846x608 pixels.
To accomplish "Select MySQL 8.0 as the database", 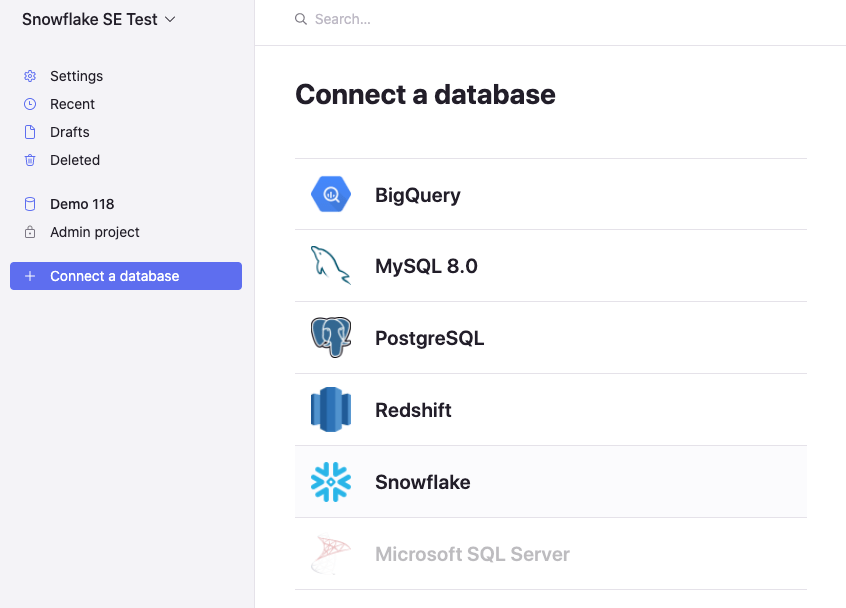I will click(426, 266).
